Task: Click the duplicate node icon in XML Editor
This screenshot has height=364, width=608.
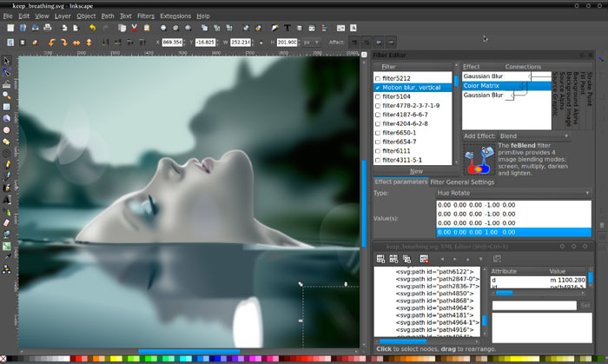Action: click(x=406, y=259)
